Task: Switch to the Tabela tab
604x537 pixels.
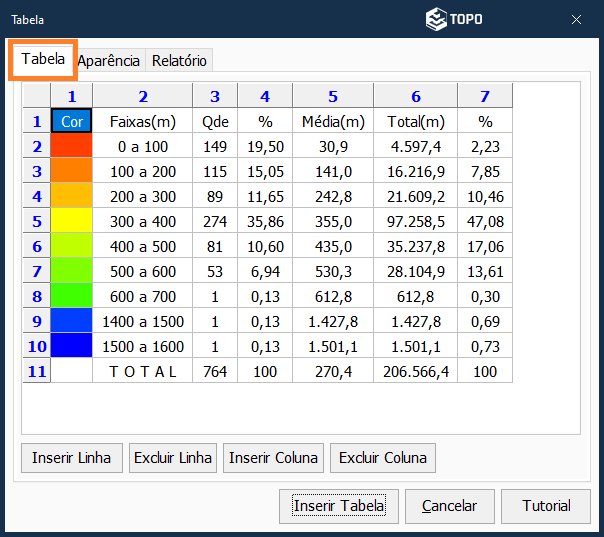Action: coord(43,60)
